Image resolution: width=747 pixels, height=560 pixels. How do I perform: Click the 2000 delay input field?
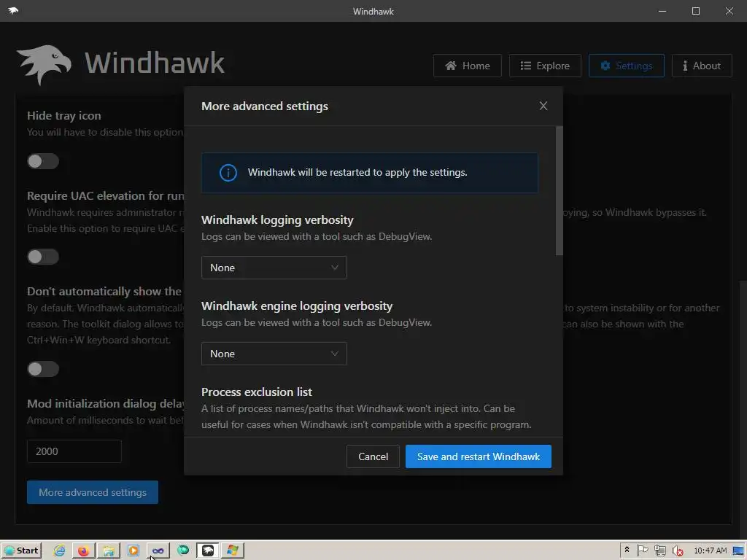tap(74, 451)
